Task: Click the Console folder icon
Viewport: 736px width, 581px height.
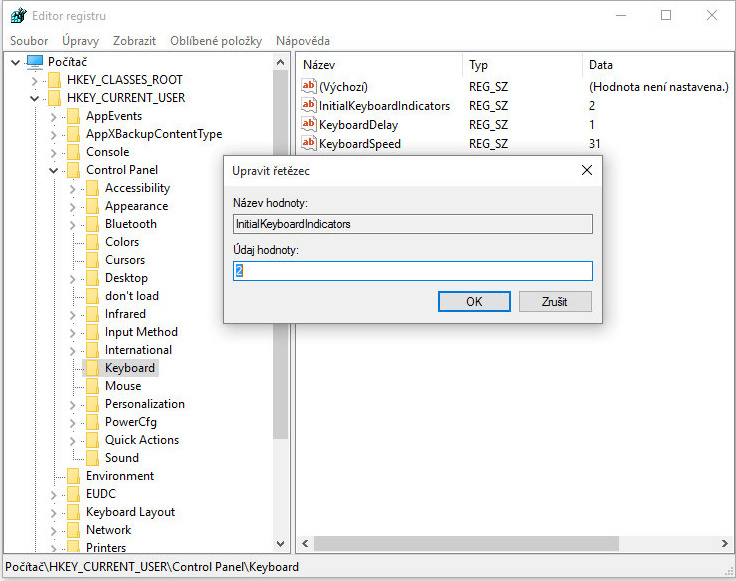Action: (73, 152)
